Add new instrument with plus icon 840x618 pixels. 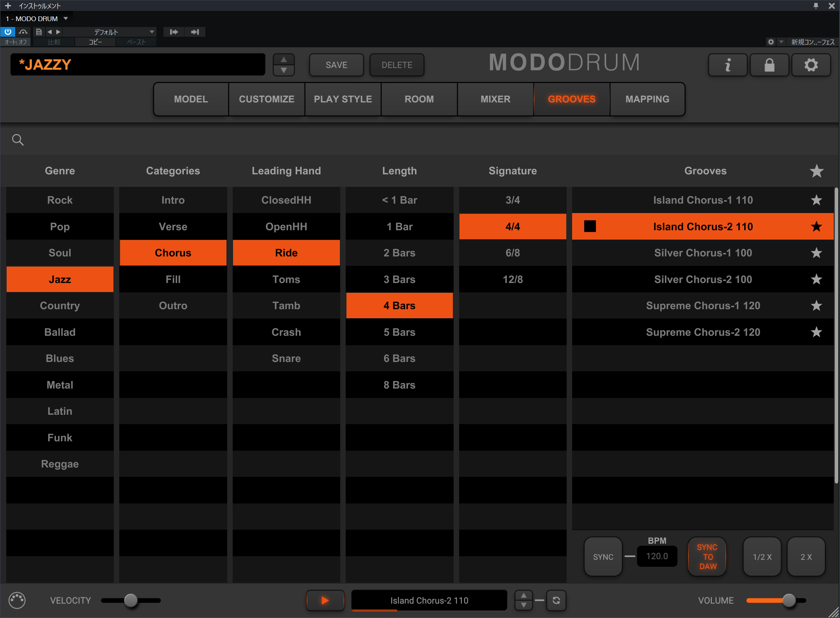8,6
